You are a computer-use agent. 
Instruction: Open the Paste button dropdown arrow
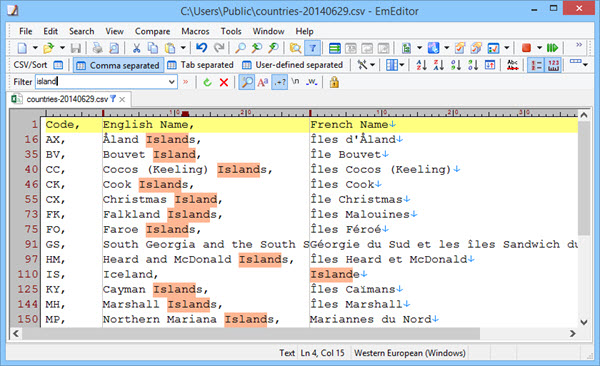tap(183, 48)
